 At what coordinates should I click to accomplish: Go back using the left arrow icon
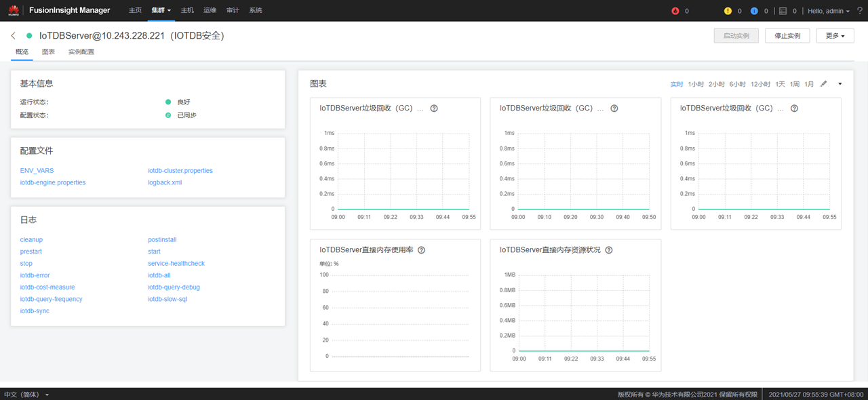click(14, 35)
